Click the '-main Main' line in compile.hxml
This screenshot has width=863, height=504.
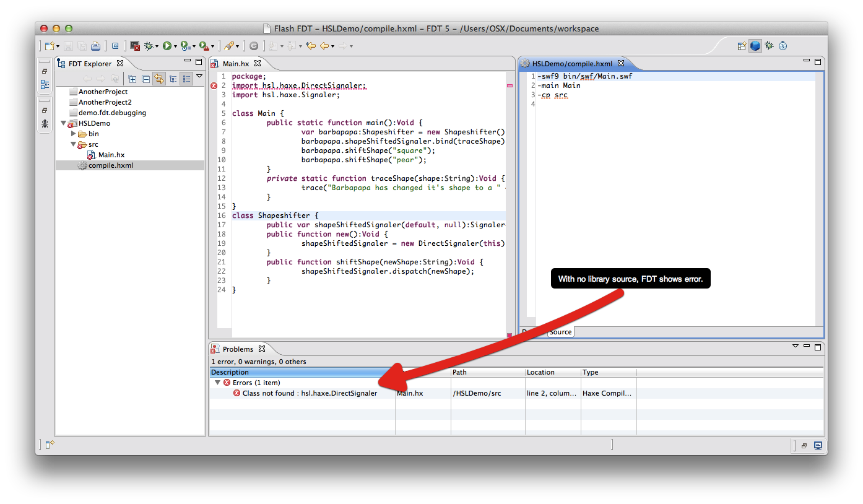(x=559, y=85)
